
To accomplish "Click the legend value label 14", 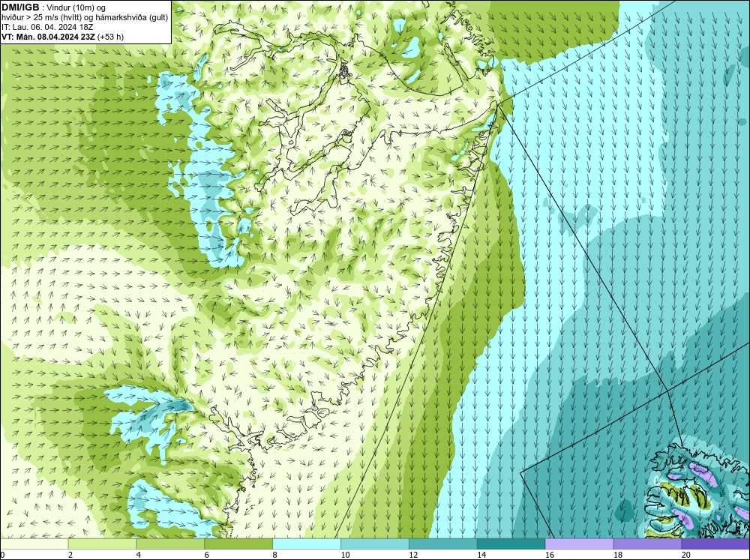I will 481,555.
